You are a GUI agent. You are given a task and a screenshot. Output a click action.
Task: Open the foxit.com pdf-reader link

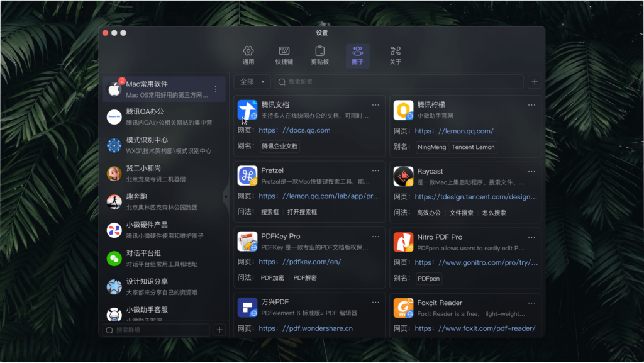tap(475, 328)
